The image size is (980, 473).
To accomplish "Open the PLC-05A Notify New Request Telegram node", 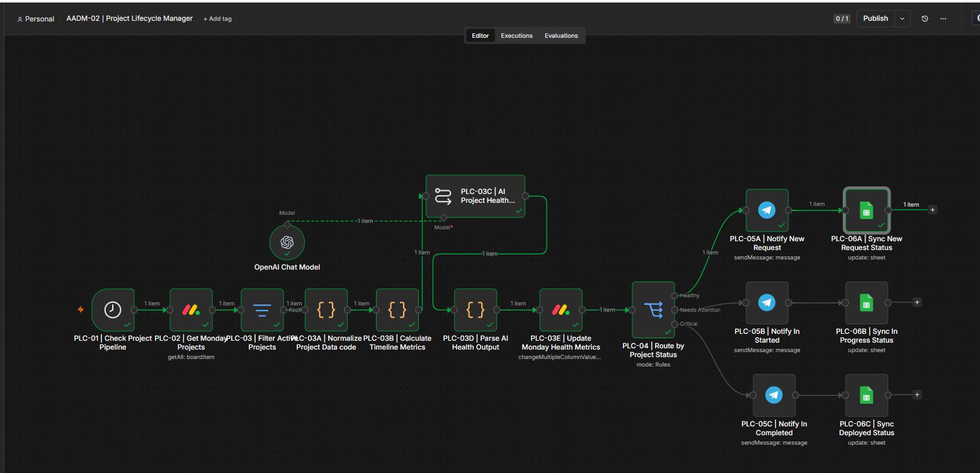I will click(767, 210).
